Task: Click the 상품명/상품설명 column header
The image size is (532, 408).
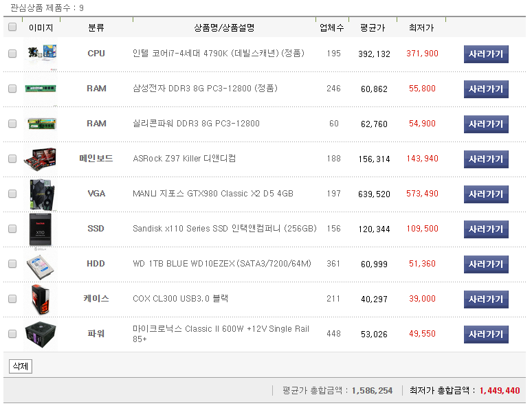Action: tap(224, 27)
